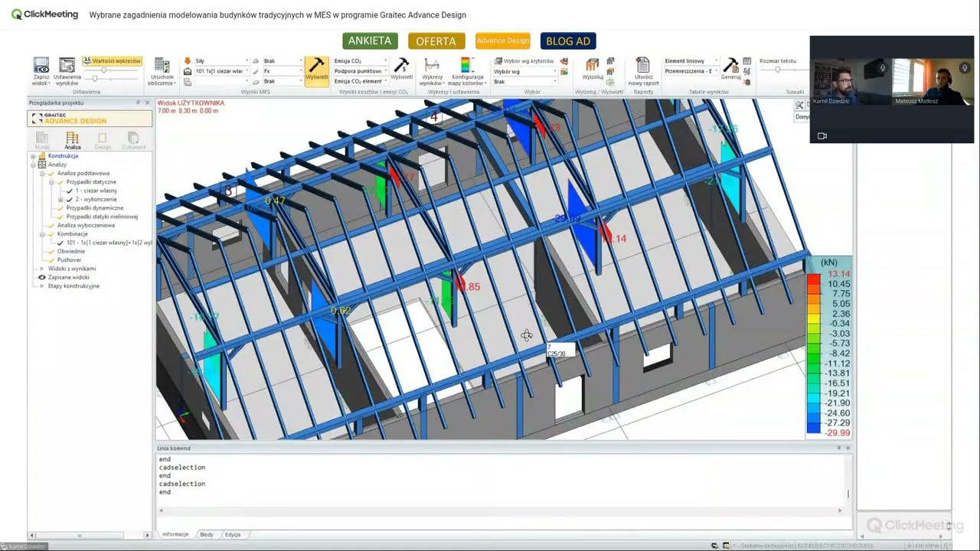
Task: Select Etapy konstrukcyjne tree item
Action: click(73, 286)
